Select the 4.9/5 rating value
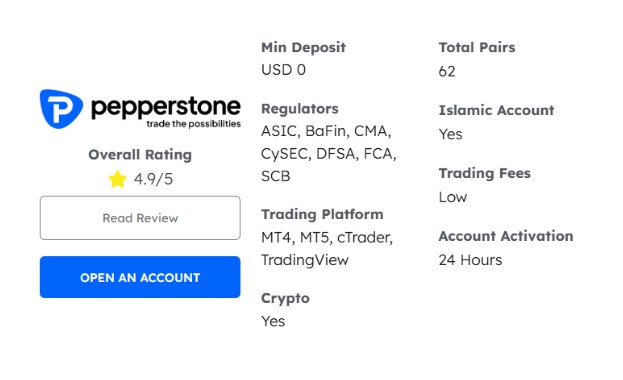This screenshot has width=623, height=380. point(153,179)
